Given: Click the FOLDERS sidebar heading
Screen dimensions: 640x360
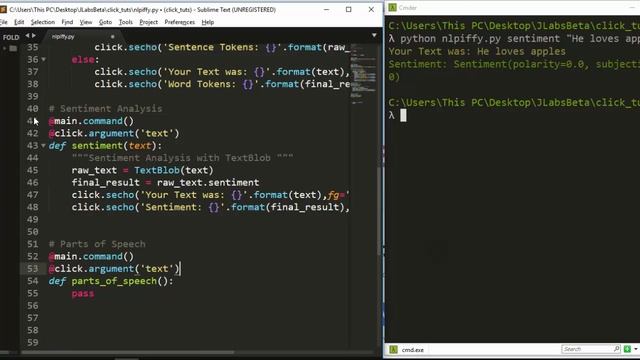Looking at the screenshot, I should (11, 37).
